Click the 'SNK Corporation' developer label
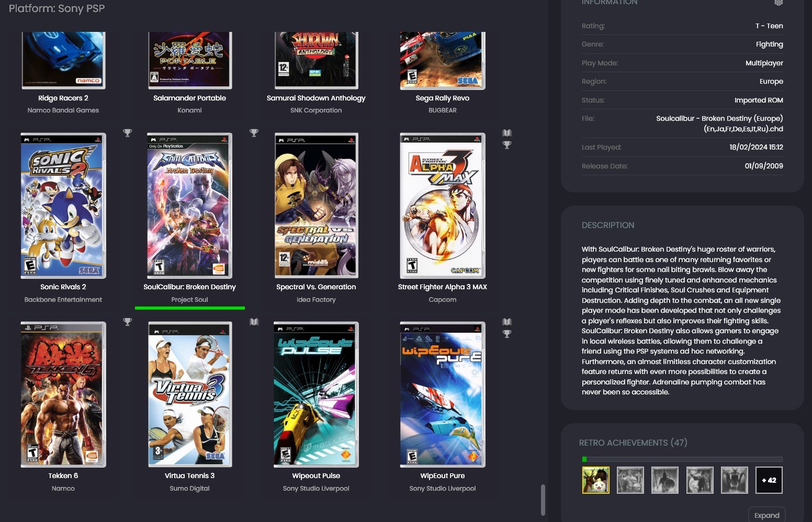 (x=316, y=110)
